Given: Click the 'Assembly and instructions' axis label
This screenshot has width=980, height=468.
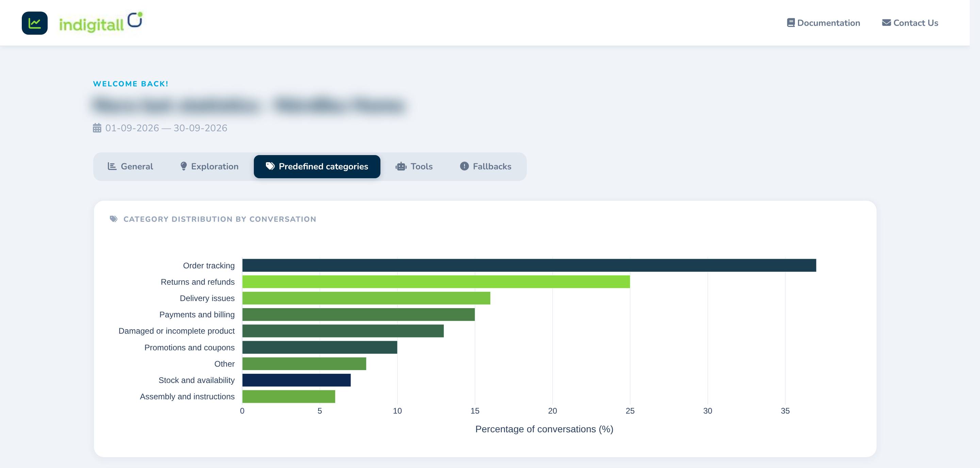Looking at the screenshot, I should pyautogui.click(x=187, y=397).
